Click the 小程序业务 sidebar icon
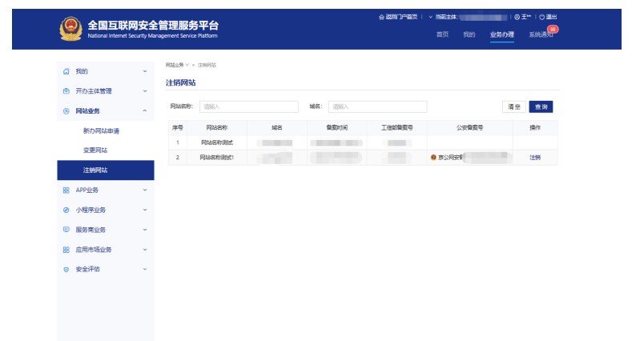This screenshot has width=644, height=341. (x=66, y=210)
